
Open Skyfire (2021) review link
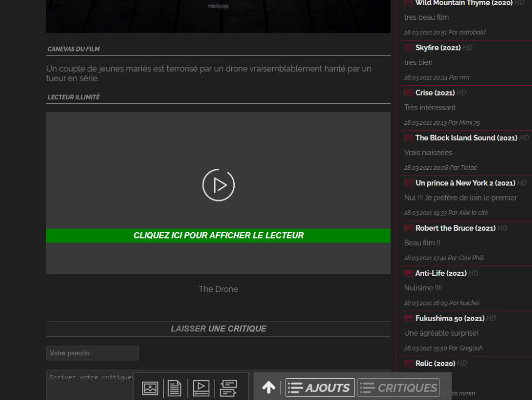point(437,48)
